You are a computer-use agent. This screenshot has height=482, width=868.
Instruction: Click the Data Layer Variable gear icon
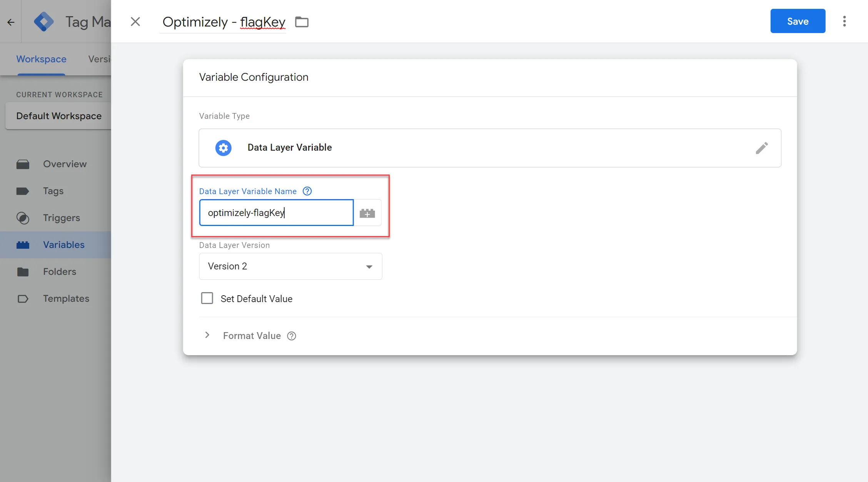tap(223, 148)
